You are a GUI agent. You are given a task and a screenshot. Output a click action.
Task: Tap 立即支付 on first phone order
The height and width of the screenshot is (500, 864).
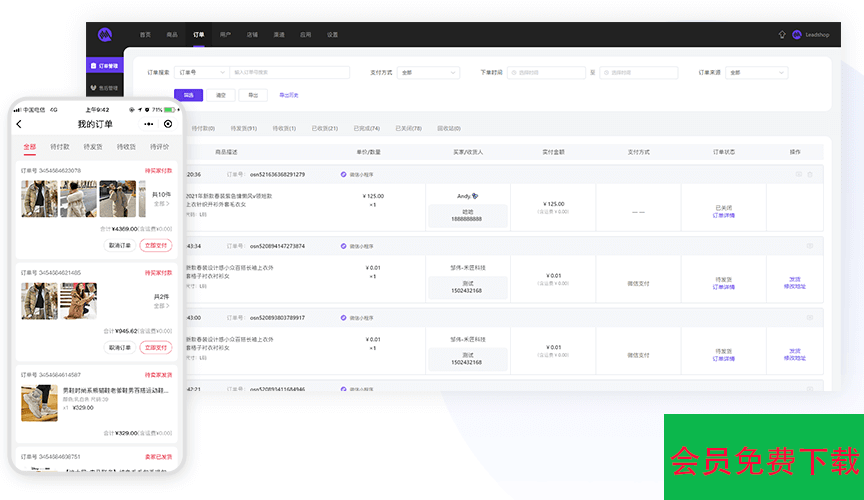[x=155, y=245]
